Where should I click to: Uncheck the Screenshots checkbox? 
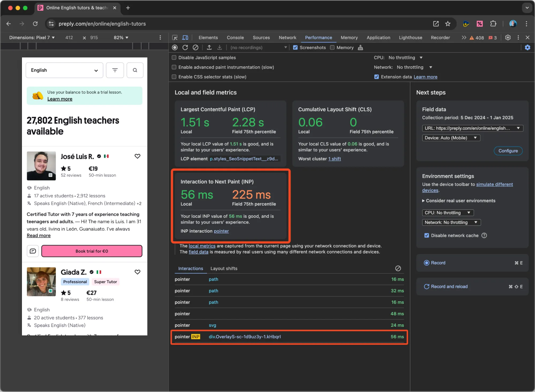[295, 48]
